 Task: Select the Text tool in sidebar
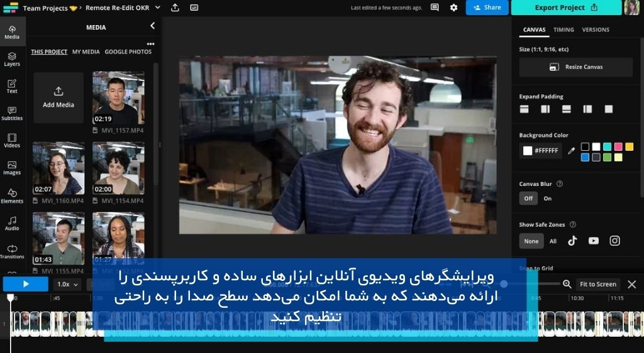[x=12, y=87]
